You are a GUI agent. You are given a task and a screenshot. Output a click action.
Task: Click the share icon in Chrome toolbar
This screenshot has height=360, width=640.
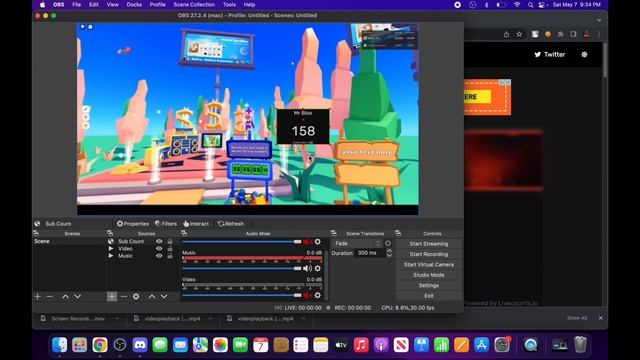coord(506,34)
